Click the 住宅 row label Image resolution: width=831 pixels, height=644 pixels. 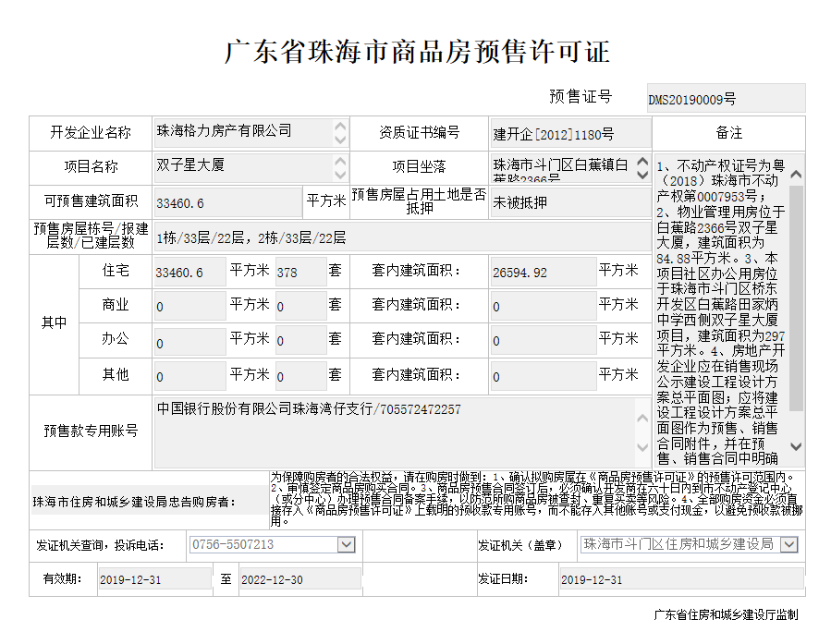115,271
